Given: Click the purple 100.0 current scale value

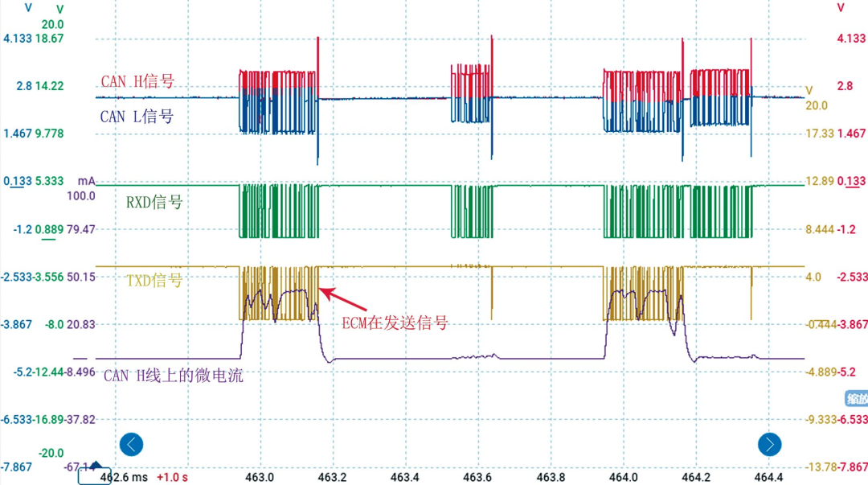Looking at the screenshot, I should point(81,196).
